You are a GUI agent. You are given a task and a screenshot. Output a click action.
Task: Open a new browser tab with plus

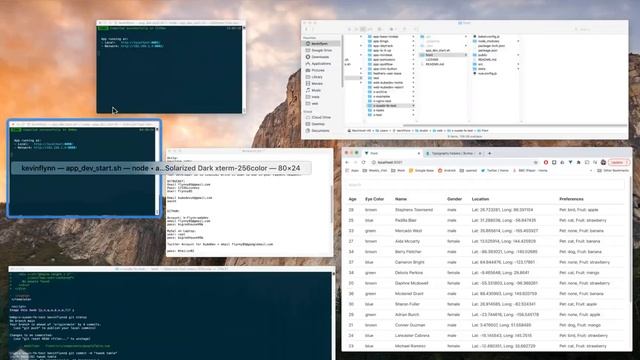[489, 153]
